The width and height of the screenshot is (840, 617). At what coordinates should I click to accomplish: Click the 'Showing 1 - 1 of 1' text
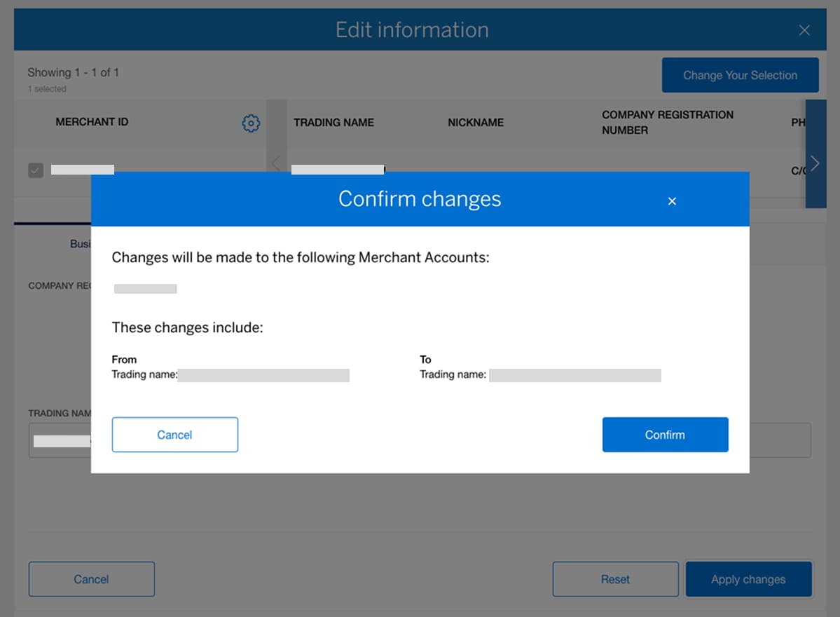point(74,72)
